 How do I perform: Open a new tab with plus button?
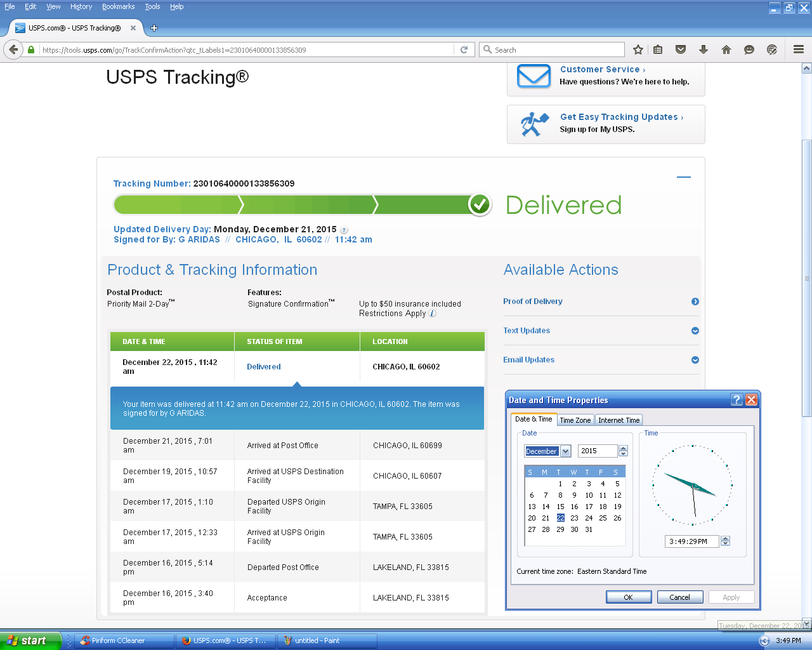tap(154, 28)
